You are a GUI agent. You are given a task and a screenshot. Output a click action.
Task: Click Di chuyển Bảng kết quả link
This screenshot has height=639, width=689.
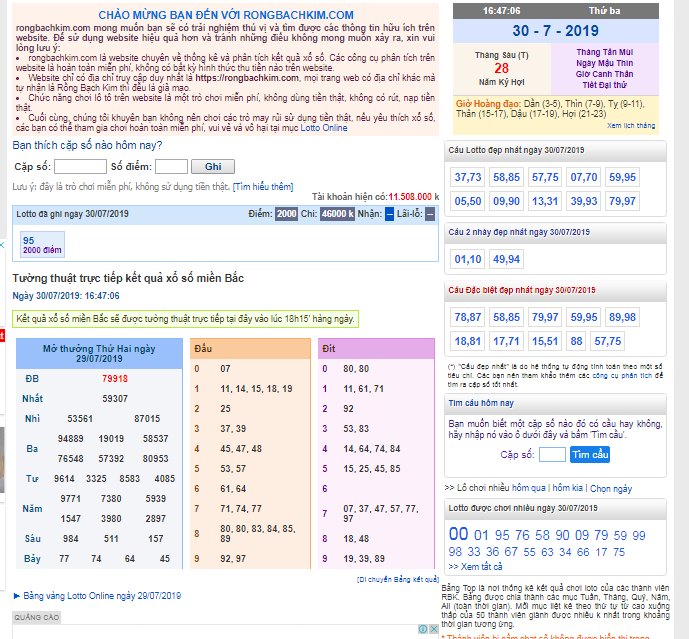coord(398,579)
